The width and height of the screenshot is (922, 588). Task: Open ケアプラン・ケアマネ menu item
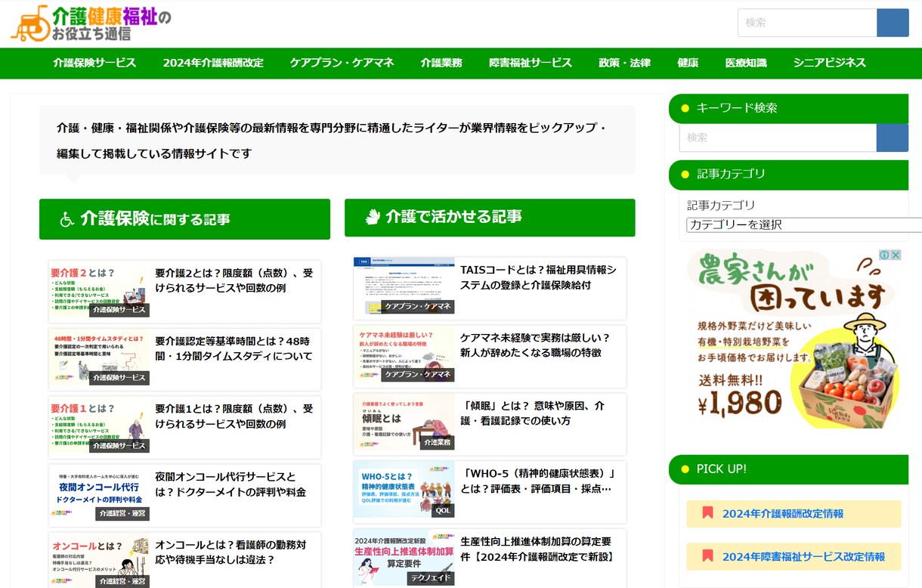(x=342, y=63)
